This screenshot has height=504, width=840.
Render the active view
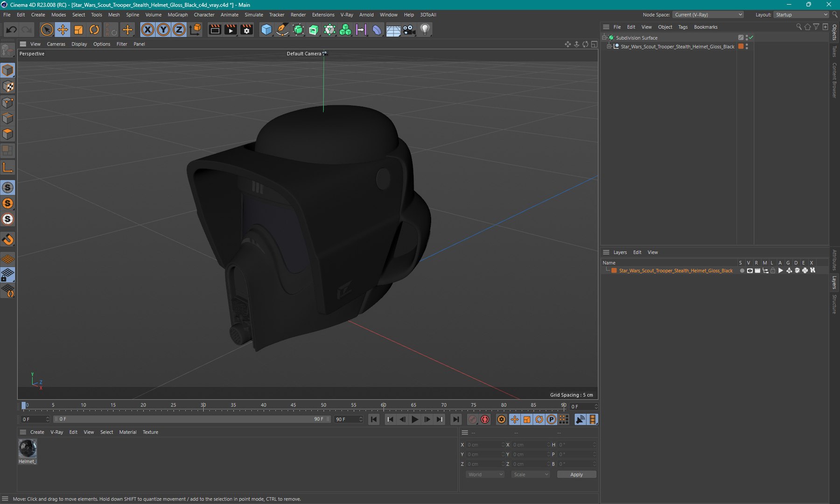pyautogui.click(x=215, y=30)
